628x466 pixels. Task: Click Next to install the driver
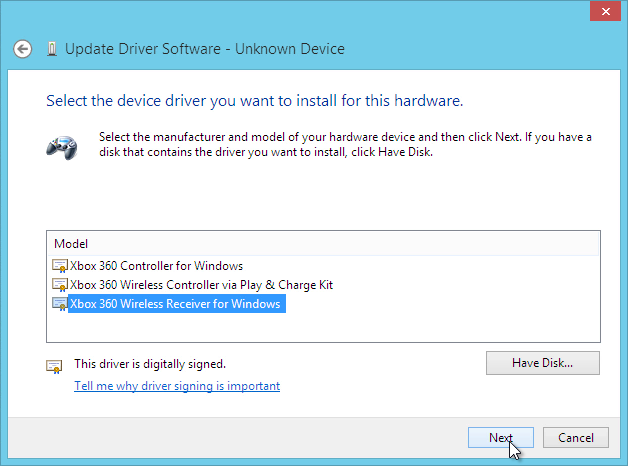(x=501, y=438)
